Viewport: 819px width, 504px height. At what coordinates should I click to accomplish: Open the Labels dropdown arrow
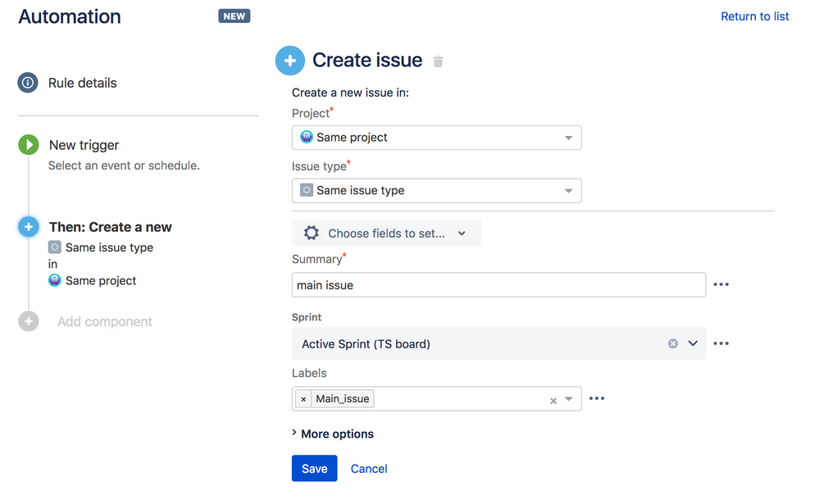coord(569,399)
